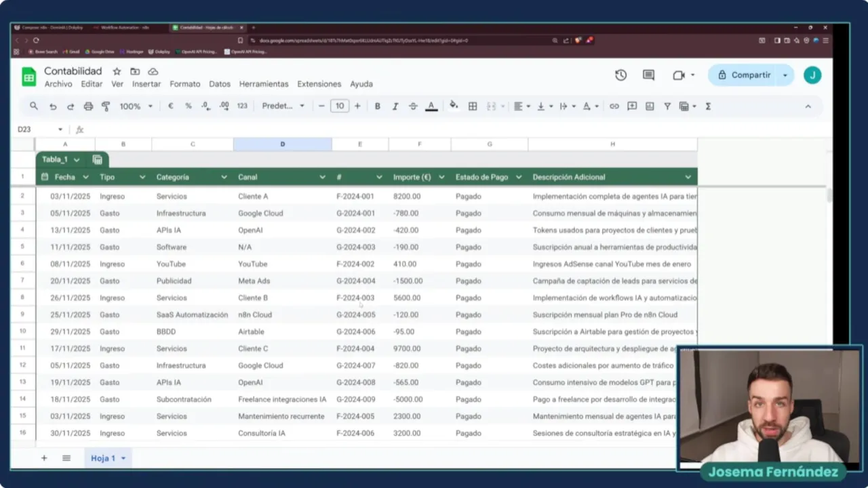
Task: Increase decimal places
Action: pos(224,106)
